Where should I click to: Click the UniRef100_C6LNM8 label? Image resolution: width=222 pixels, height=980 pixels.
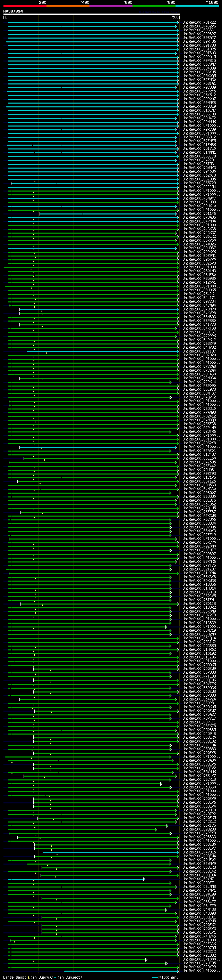pyautogui.click(x=199, y=887)
